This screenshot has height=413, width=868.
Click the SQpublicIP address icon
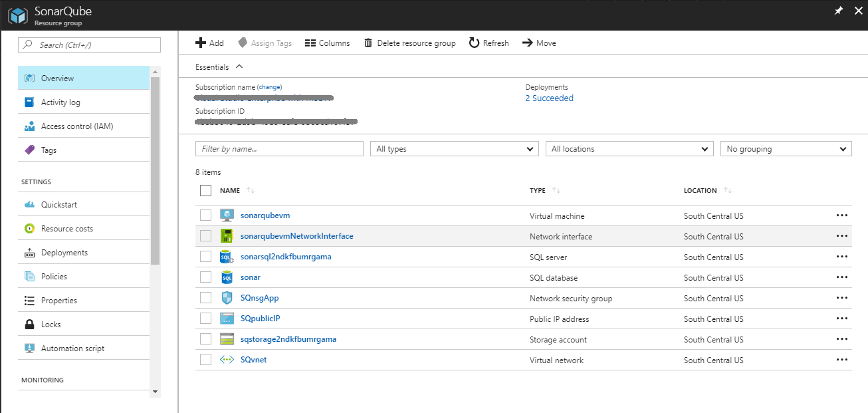tap(227, 319)
